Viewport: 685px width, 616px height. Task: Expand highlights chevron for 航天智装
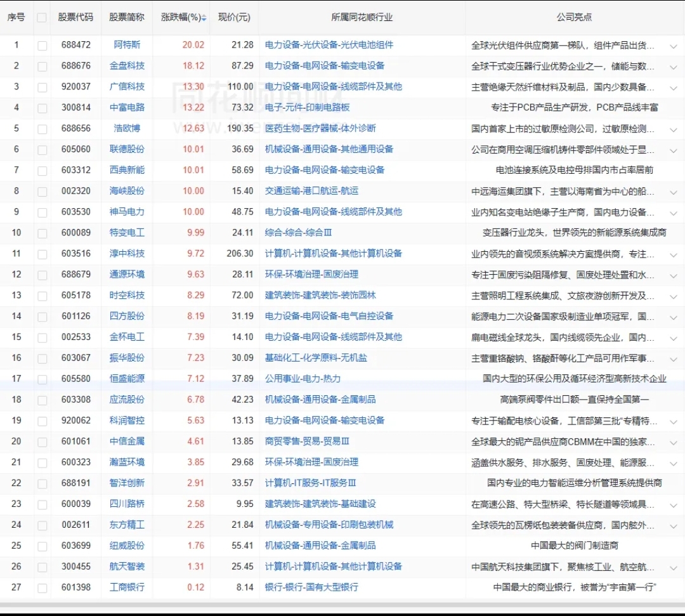pos(673,567)
